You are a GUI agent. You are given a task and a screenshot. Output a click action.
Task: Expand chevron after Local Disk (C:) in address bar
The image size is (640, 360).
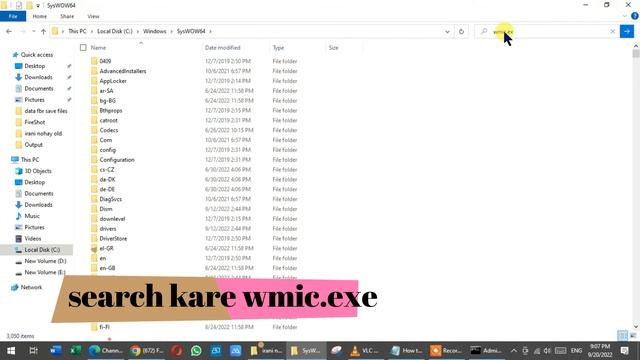click(x=138, y=31)
